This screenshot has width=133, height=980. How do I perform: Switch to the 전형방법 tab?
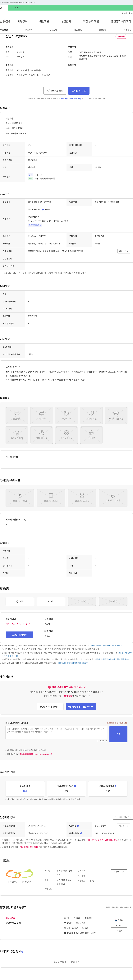103,30
